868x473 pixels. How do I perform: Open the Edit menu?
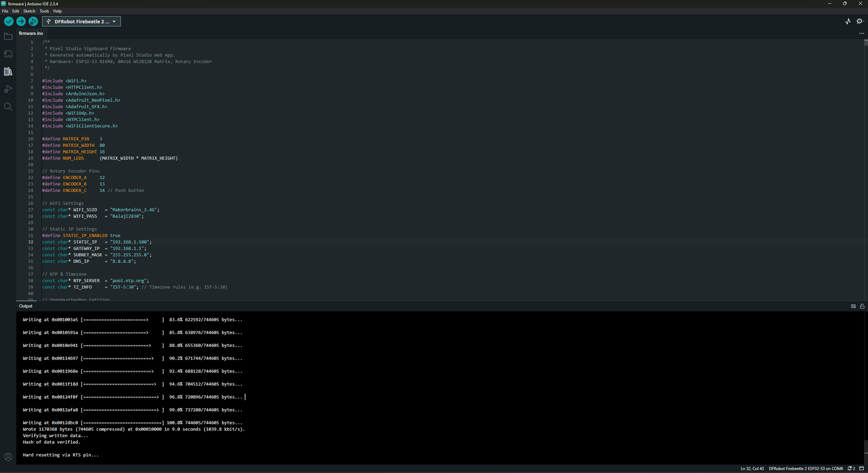16,11
